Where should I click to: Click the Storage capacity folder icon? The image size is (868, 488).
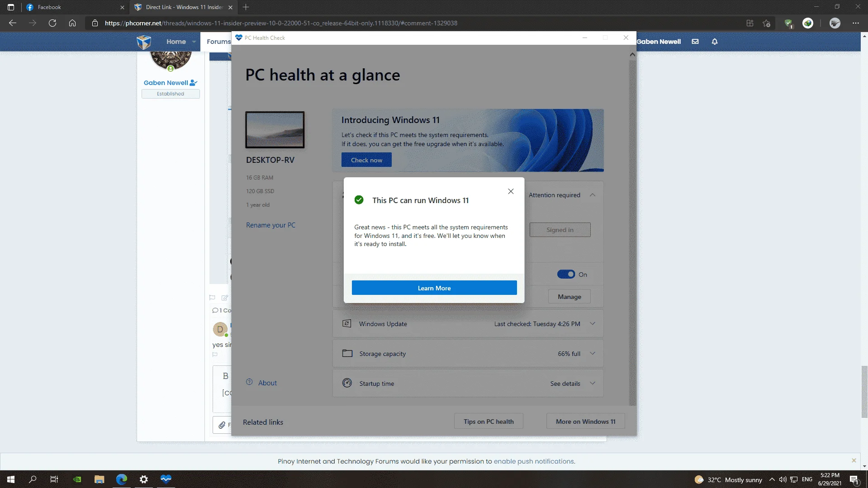point(347,354)
